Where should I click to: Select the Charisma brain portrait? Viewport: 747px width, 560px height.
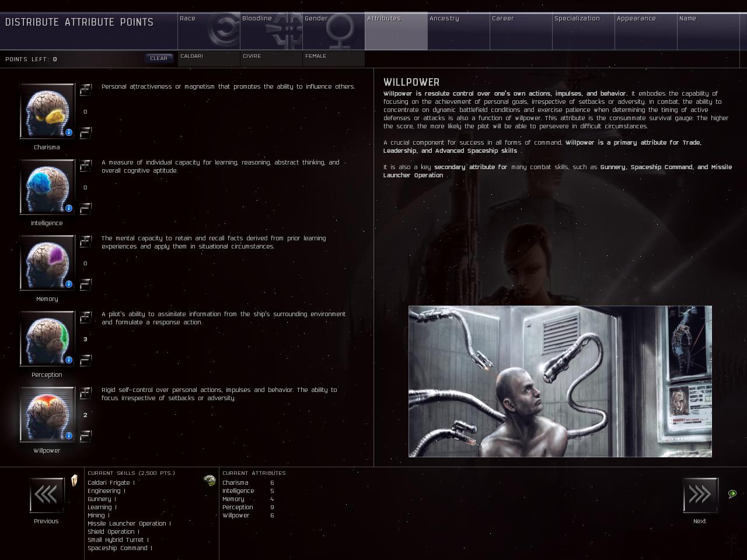click(47, 111)
